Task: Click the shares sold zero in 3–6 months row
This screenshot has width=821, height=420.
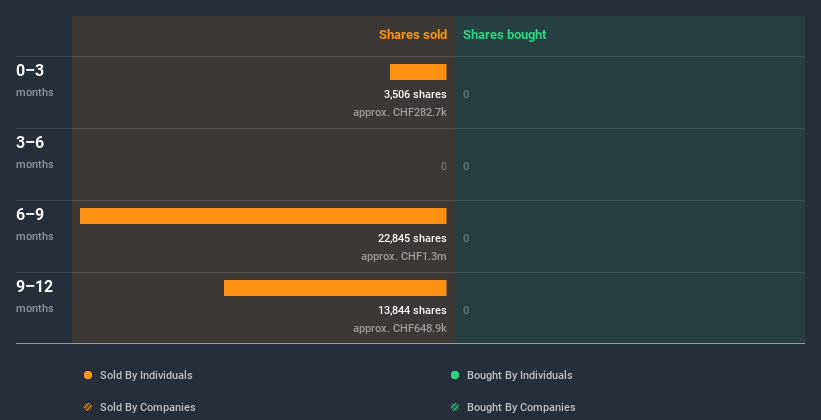Action: coord(444,167)
